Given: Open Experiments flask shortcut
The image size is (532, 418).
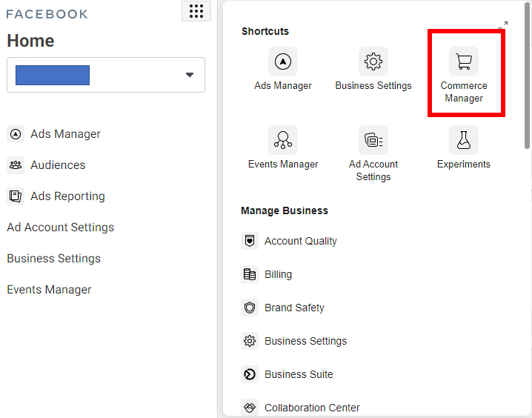Looking at the screenshot, I should pyautogui.click(x=464, y=140).
